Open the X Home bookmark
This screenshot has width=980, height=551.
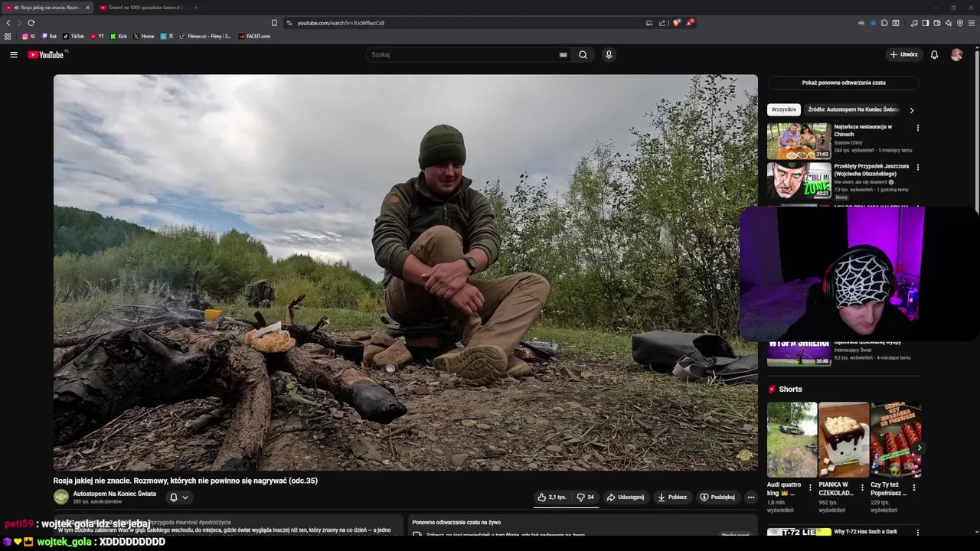coord(144,36)
